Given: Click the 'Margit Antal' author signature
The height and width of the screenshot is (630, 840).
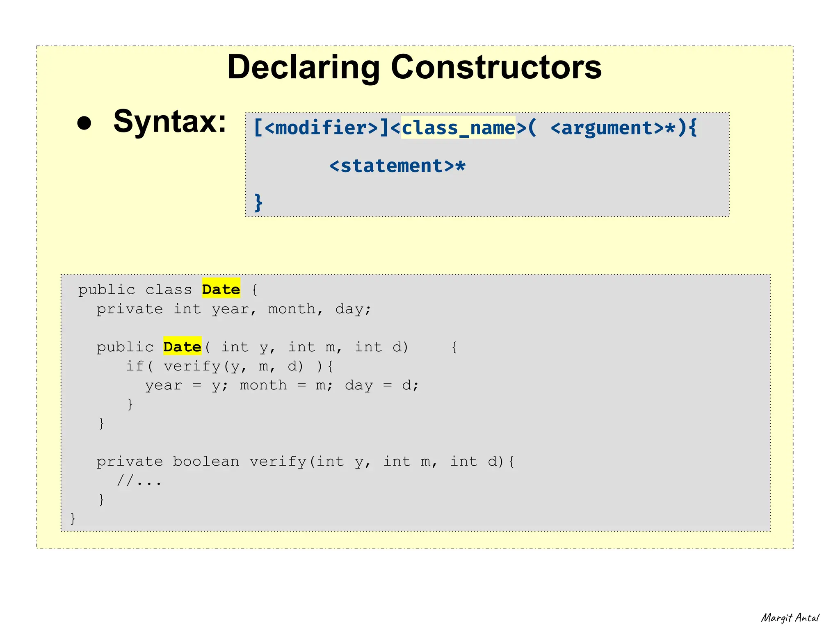Looking at the screenshot, I should [790, 618].
